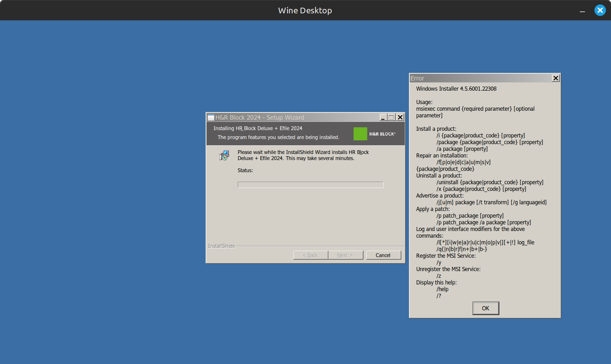
Task: Click the InstallShield label
Action: (221, 246)
